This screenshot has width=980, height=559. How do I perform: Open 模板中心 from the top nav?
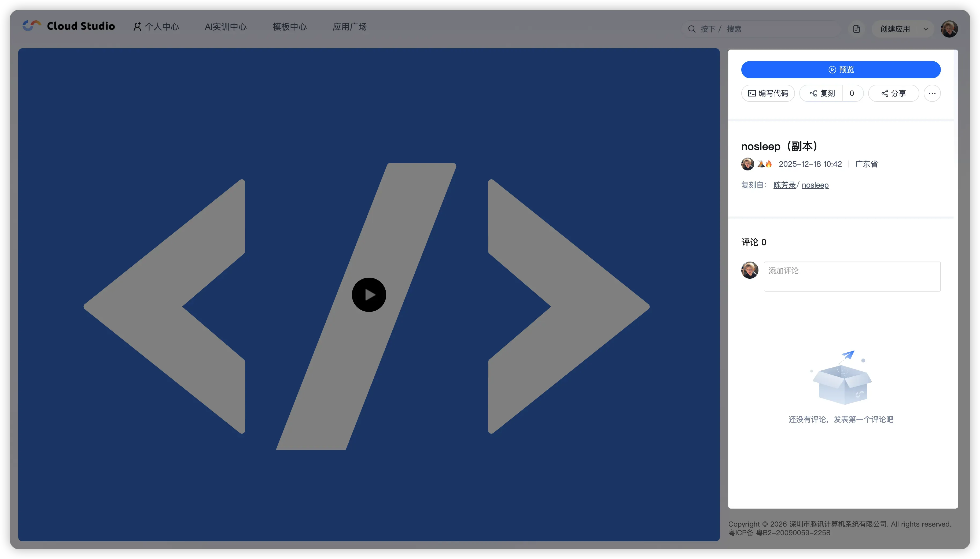[x=290, y=27]
